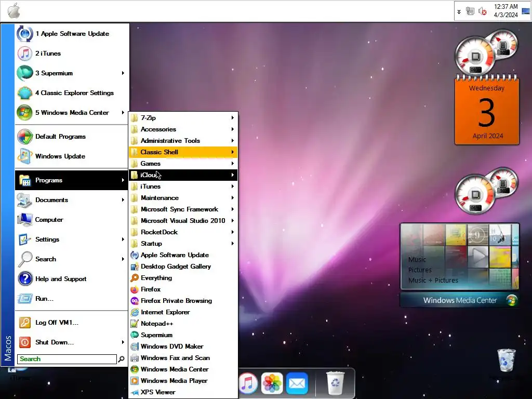The image size is (532, 399).
Task: Expand Startup folder
Action: click(x=183, y=243)
